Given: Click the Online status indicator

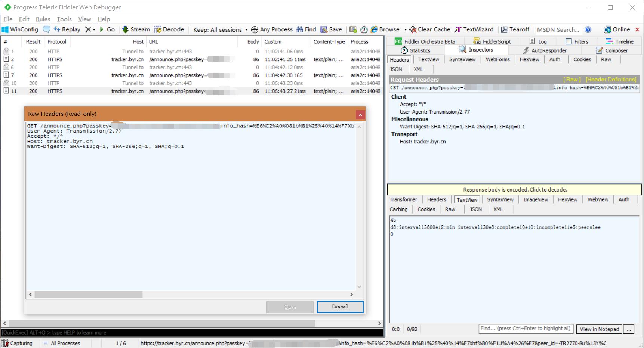Looking at the screenshot, I should coord(617,29).
